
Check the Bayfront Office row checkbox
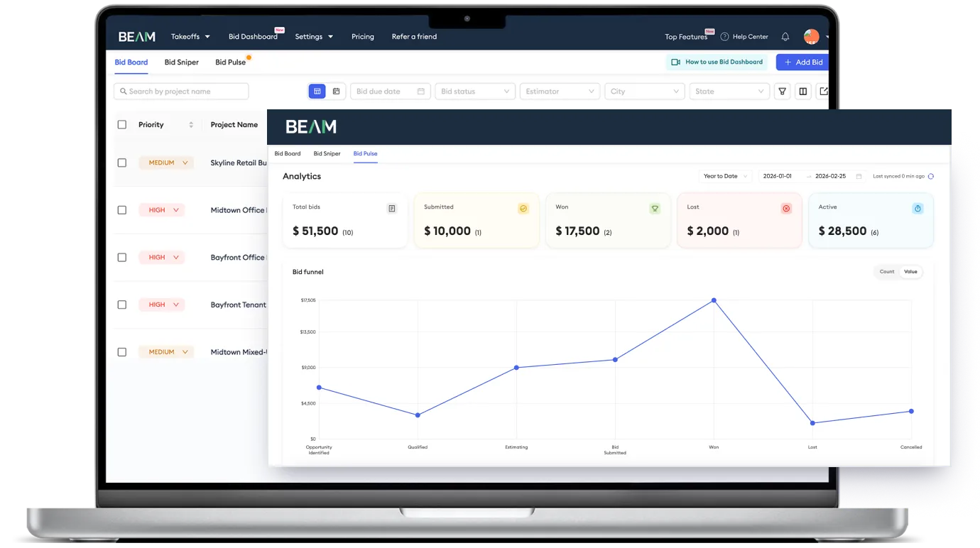point(122,258)
